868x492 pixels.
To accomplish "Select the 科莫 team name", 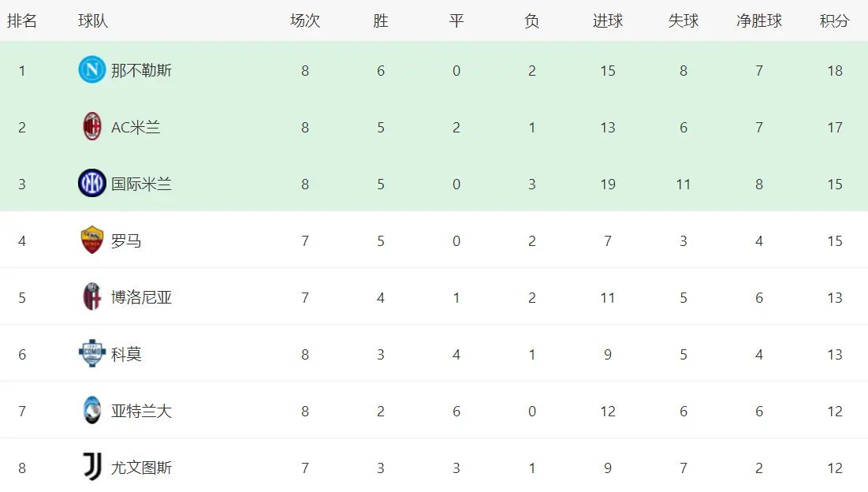I will (x=126, y=355).
